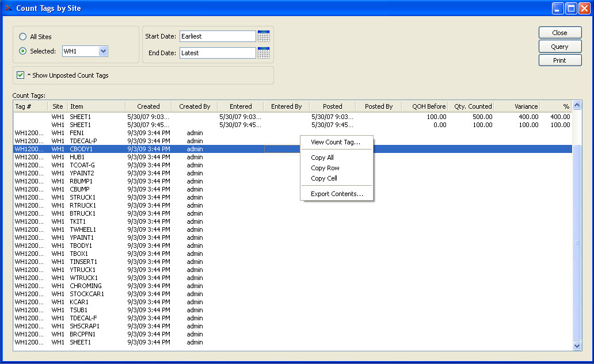Choose View Count Tag from context menu
Image resolution: width=594 pixels, height=364 pixels.
(x=336, y=142)
